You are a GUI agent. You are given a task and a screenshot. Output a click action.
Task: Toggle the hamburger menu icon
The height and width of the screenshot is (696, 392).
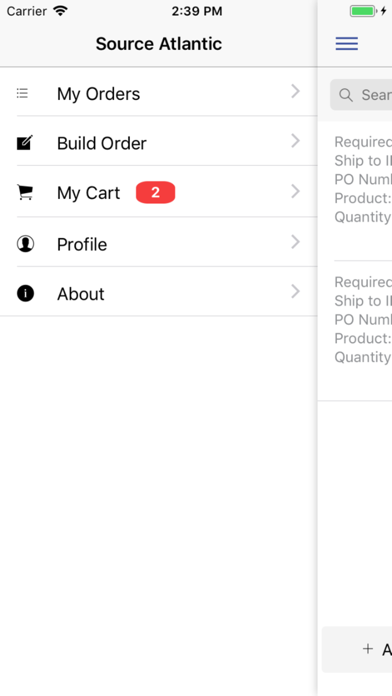pos(347,44)
